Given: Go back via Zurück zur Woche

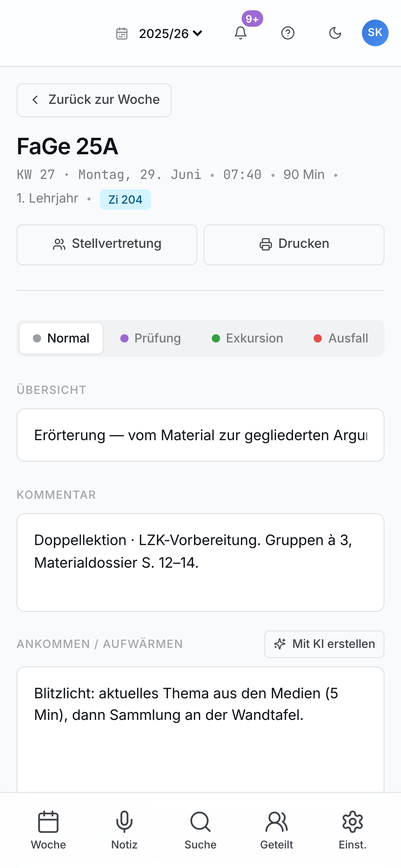Looking at the screenshot, I should [94, 100].
